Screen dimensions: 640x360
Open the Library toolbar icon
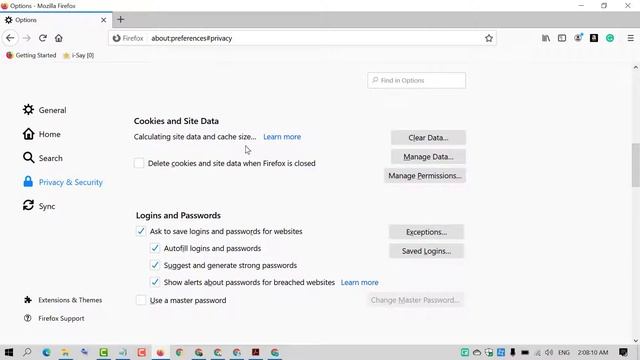coord(546,38)
